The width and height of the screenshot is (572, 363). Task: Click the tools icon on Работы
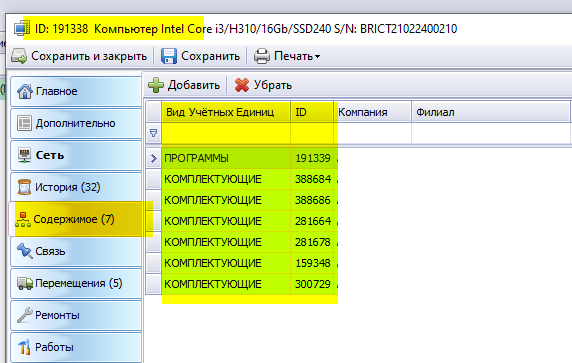click(24, 347)
